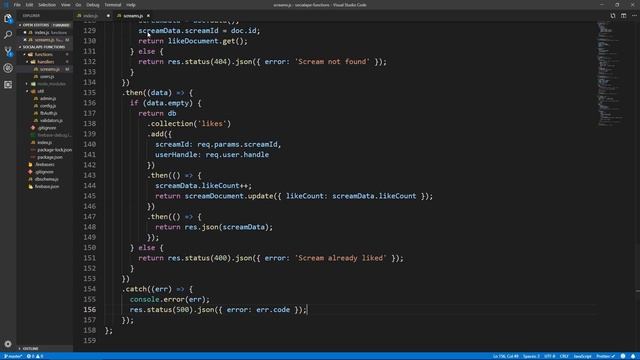Open config.js in util folder

(x=47, y=106)
